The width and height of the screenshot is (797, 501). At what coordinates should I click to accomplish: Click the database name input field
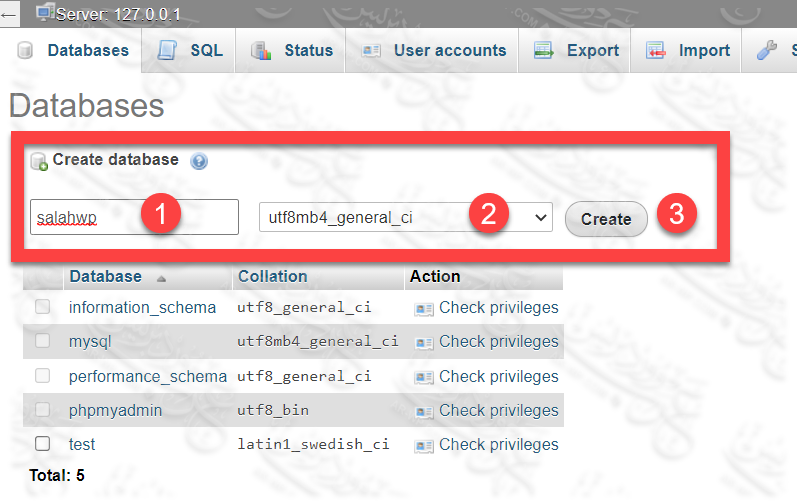point(134,217)
